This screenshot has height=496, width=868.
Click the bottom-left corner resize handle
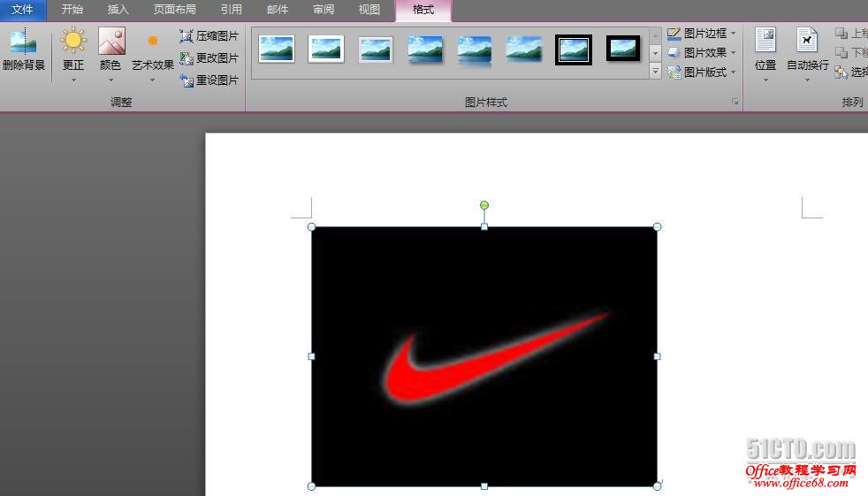312,486
